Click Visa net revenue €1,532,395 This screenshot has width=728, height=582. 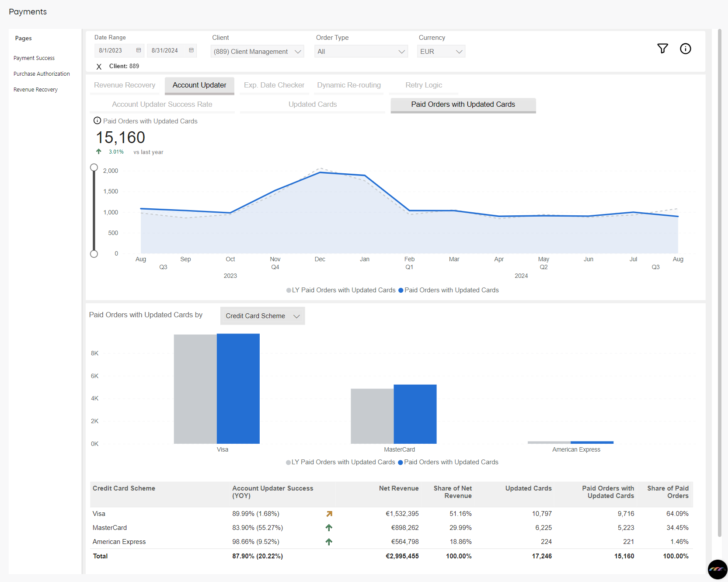pos(402,514)
